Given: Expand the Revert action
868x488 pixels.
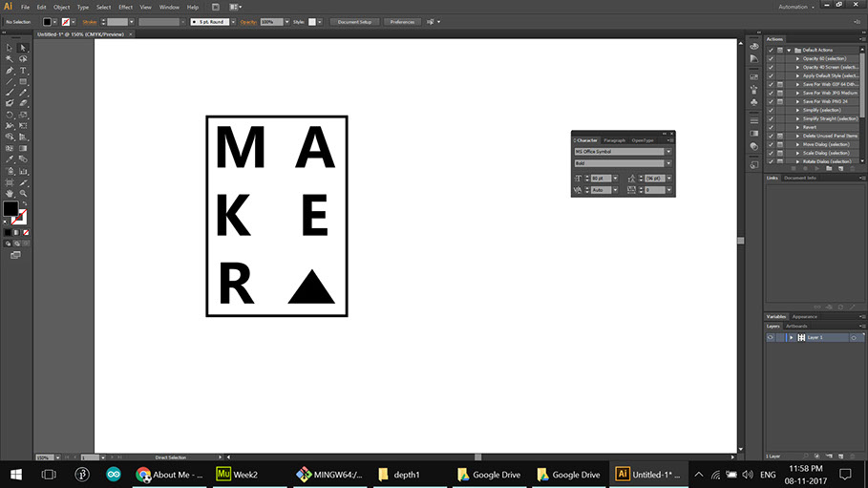Looking at the screenshot, I should 797,127.
